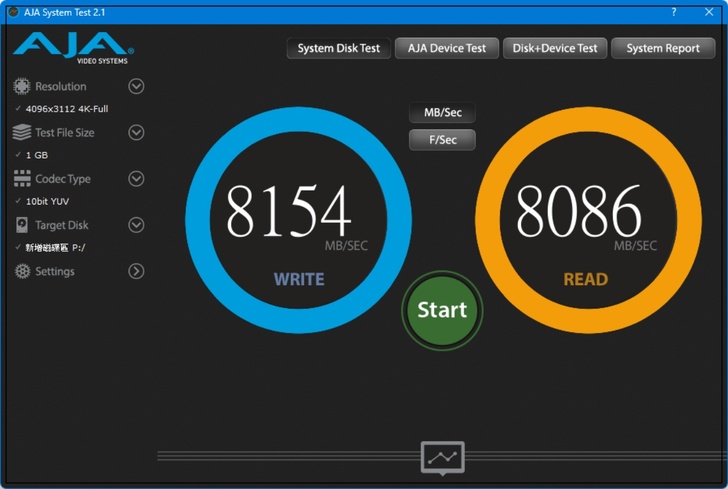728x489 pixels.
Task: Switch to Disk+Device Test tab
Action: [555, 48]
